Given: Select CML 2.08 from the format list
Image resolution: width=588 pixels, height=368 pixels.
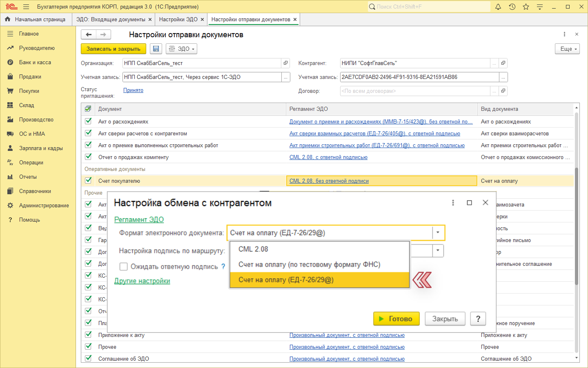Looking at the screenshot, I should [253, 249].
